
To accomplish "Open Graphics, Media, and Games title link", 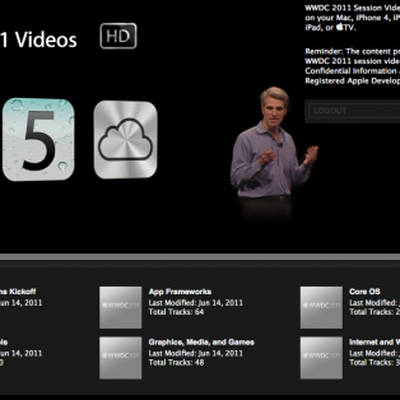I will pyautogui.click(x=201, y=342).
